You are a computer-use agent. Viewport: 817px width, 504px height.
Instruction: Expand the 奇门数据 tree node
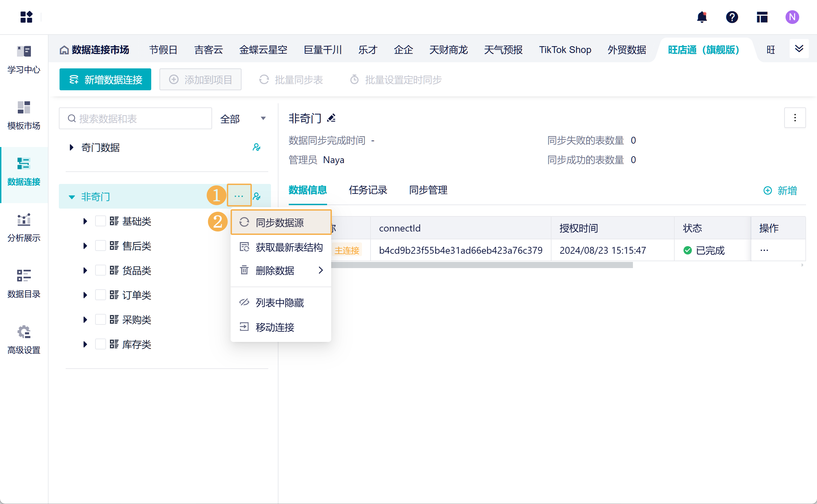(x=71, y=147)
